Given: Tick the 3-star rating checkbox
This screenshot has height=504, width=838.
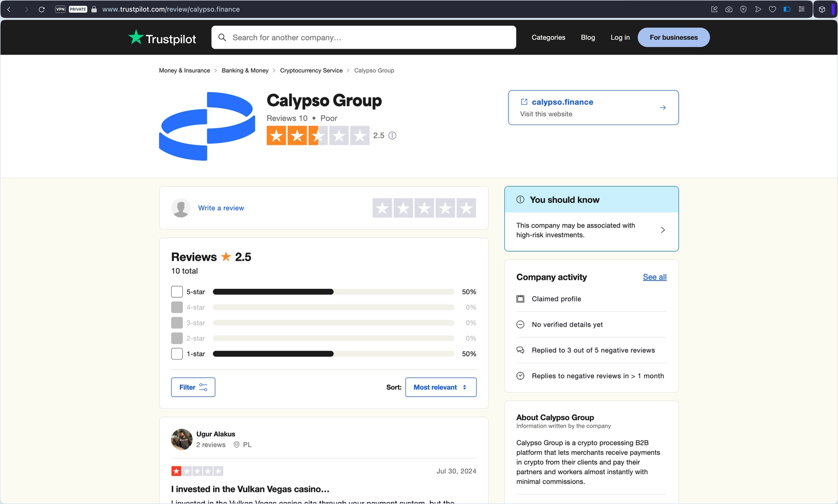Looking at the screenshot, I should click(177, 322).
